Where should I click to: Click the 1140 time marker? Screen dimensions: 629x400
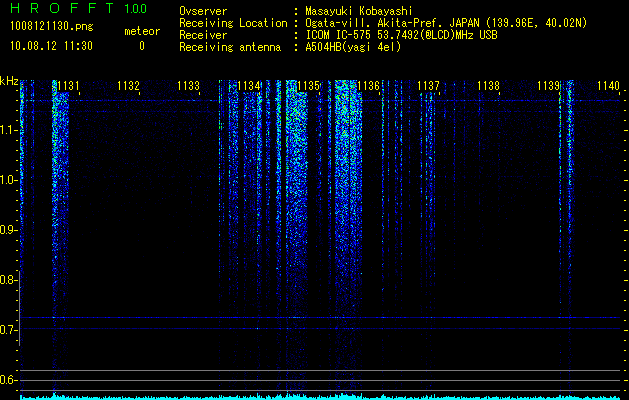[608, 86]
